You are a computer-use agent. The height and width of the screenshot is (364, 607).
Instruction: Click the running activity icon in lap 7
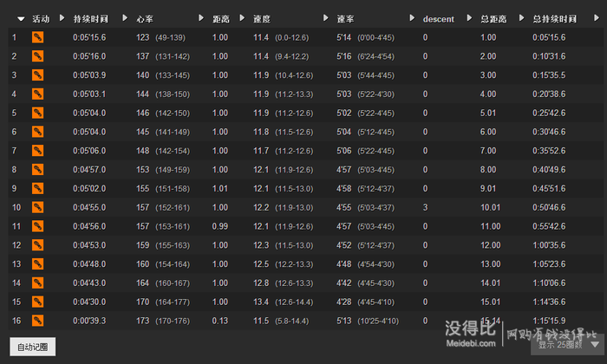pos(37,151)
